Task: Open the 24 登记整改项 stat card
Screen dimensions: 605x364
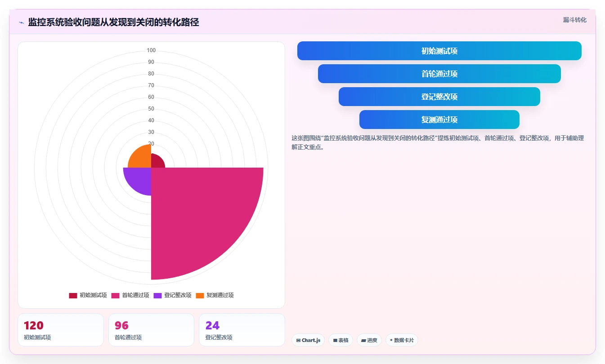Action: pyautogui.click(x=242, y=330)
